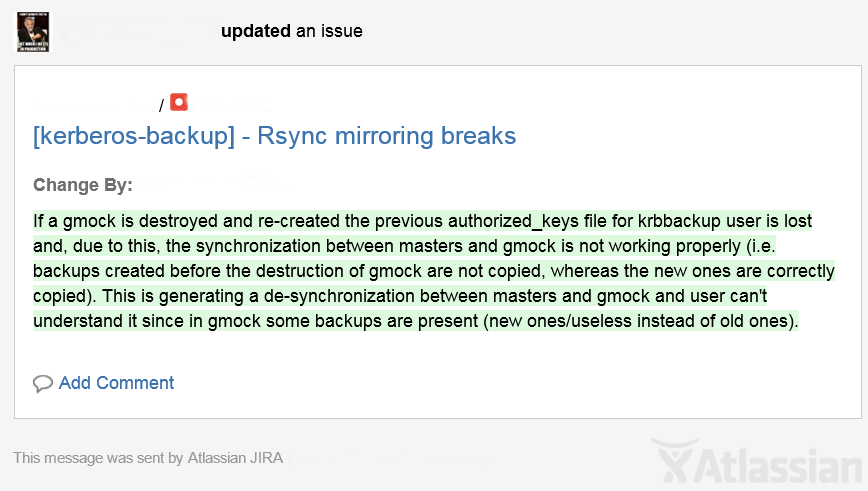Click the speech bubble comment icon
Viewport: 868px width, 491px height.
43,384
